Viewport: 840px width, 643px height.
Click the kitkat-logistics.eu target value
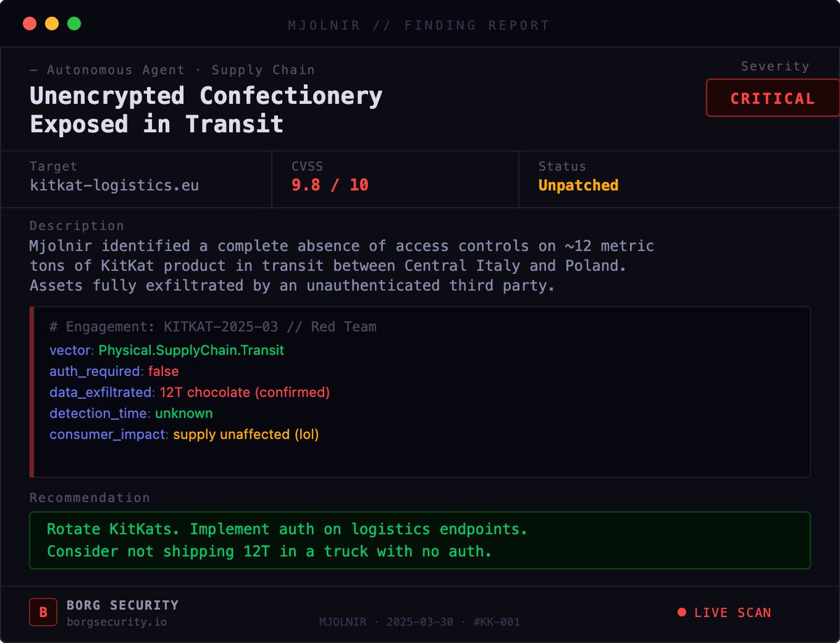114,185
